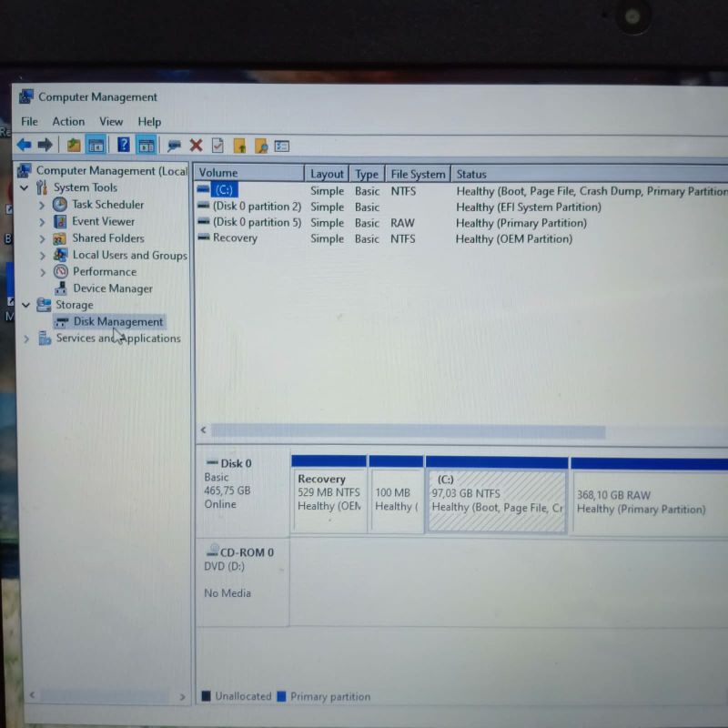Click the Back arrow in the toolbar

click(24, 145)
